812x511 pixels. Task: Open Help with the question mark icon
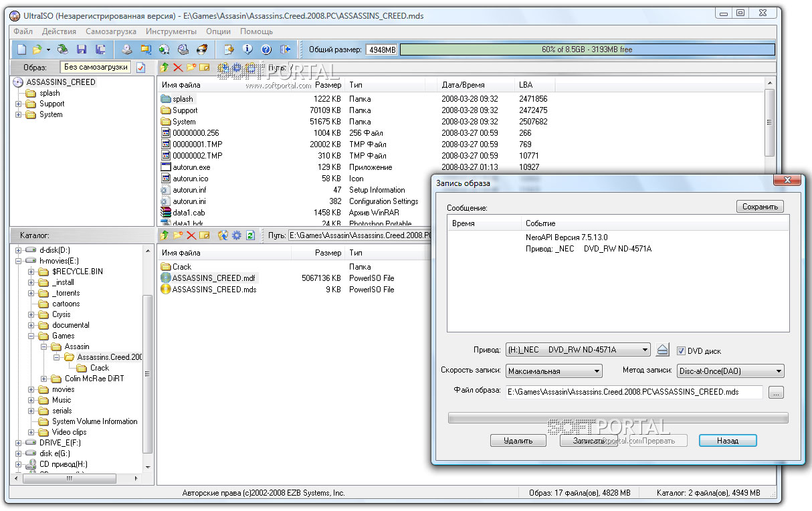click(x=266, y=49)
